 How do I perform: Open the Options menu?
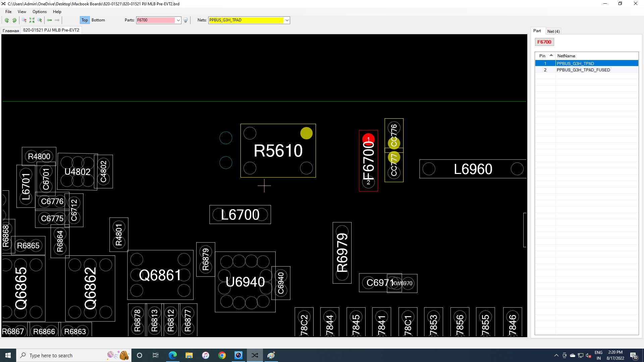click(39, 12)
